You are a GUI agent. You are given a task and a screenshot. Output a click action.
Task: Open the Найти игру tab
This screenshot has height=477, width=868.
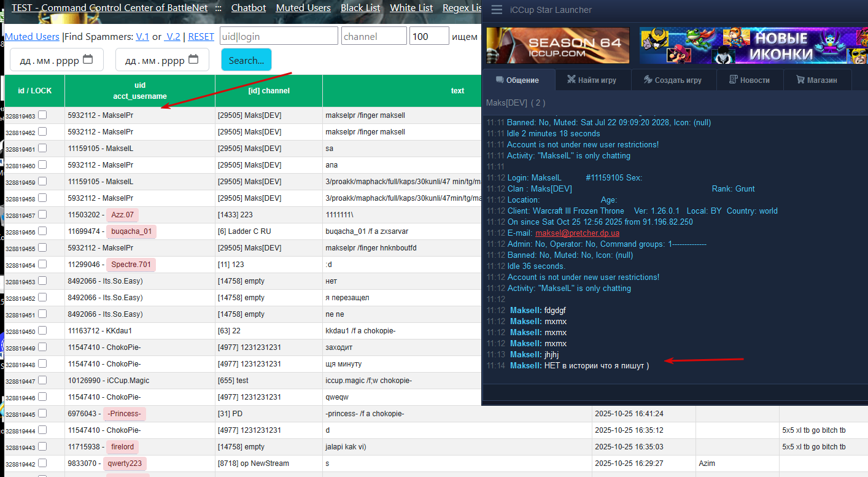[x=592, y=80]
